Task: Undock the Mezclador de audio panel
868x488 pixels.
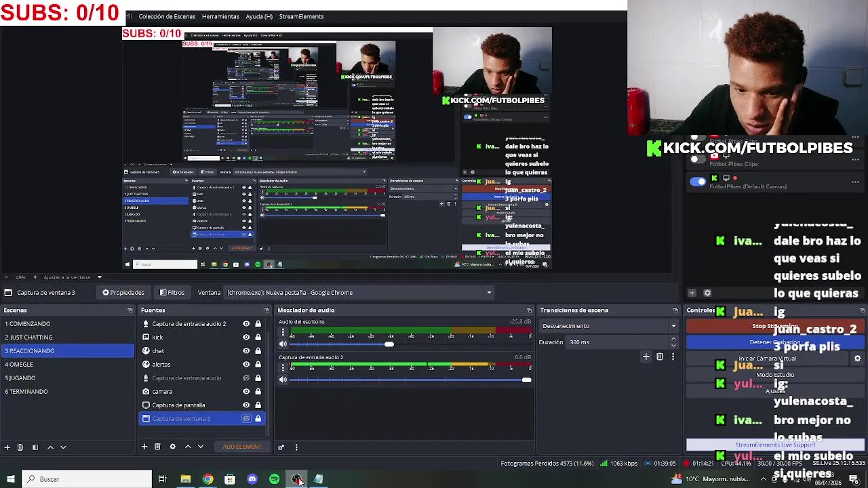Action: tap(529, 310)
